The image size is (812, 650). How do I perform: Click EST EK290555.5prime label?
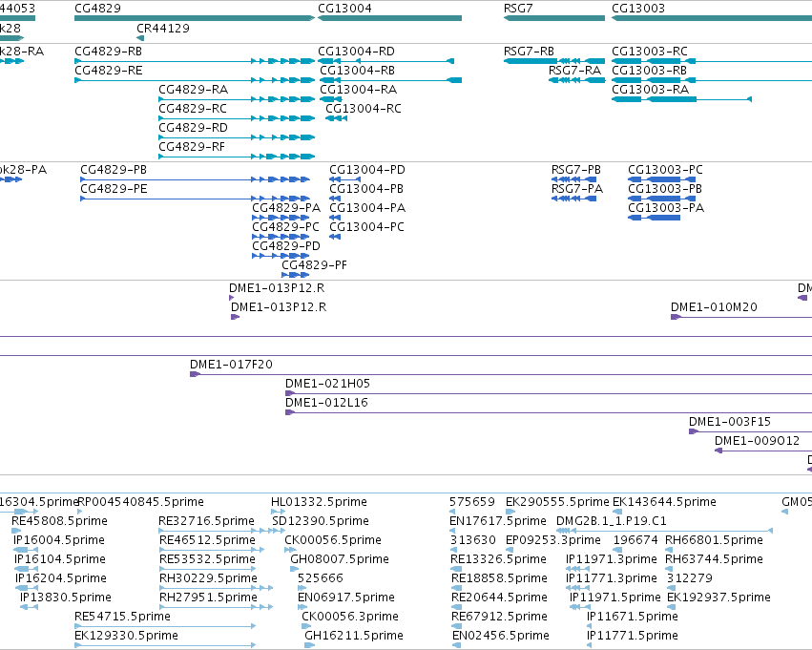point(557,502)
